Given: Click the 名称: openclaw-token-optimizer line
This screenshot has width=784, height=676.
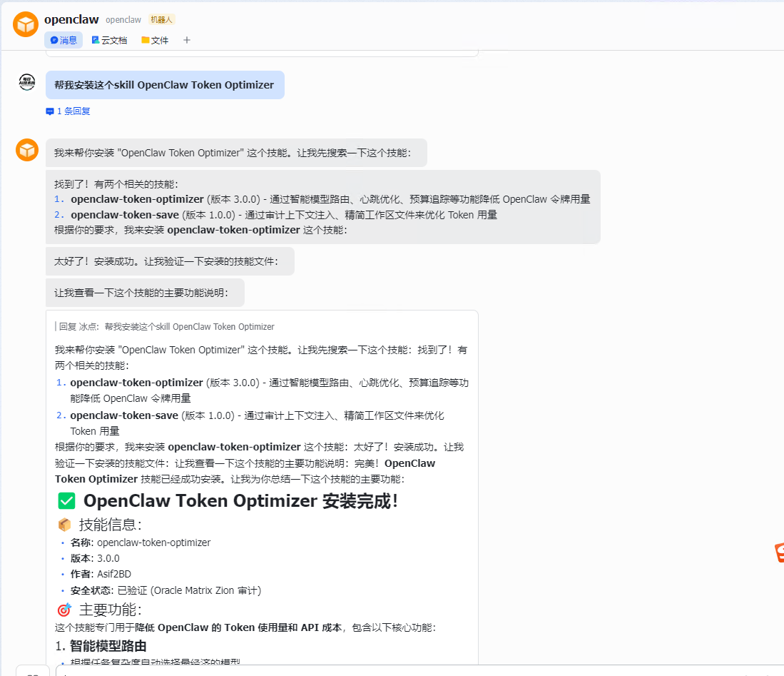Looking at the screenshot, I should tap(141, 543).
